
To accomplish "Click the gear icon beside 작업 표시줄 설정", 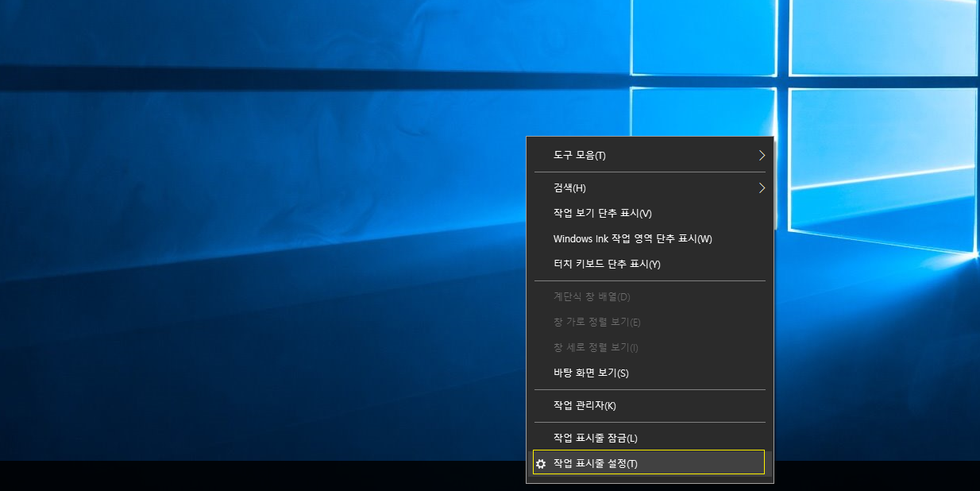I will coord(541,463).
